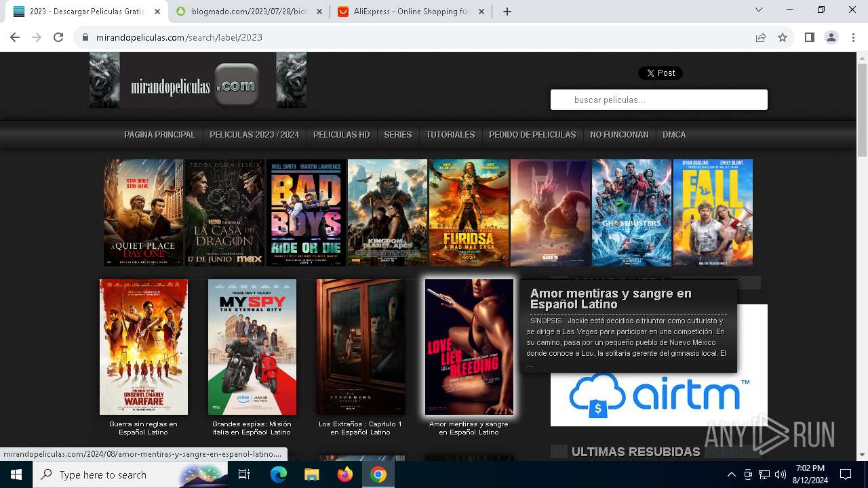Open the DMCA menu item
868x488 pixels.
(674, 135)
